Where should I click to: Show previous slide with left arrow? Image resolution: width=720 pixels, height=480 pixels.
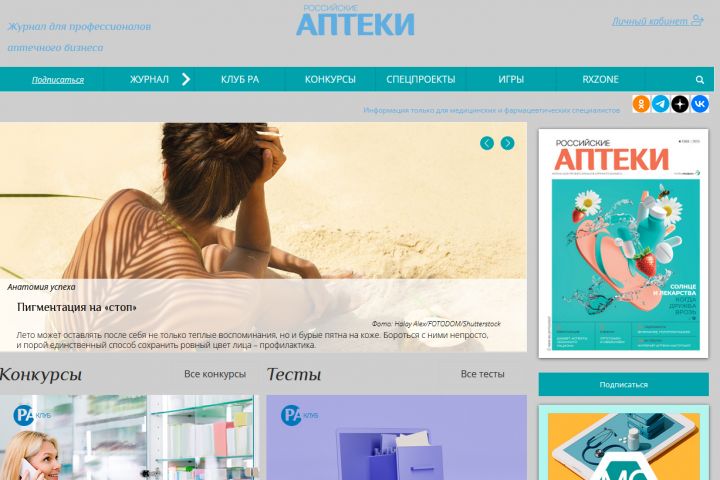point(487,143)
